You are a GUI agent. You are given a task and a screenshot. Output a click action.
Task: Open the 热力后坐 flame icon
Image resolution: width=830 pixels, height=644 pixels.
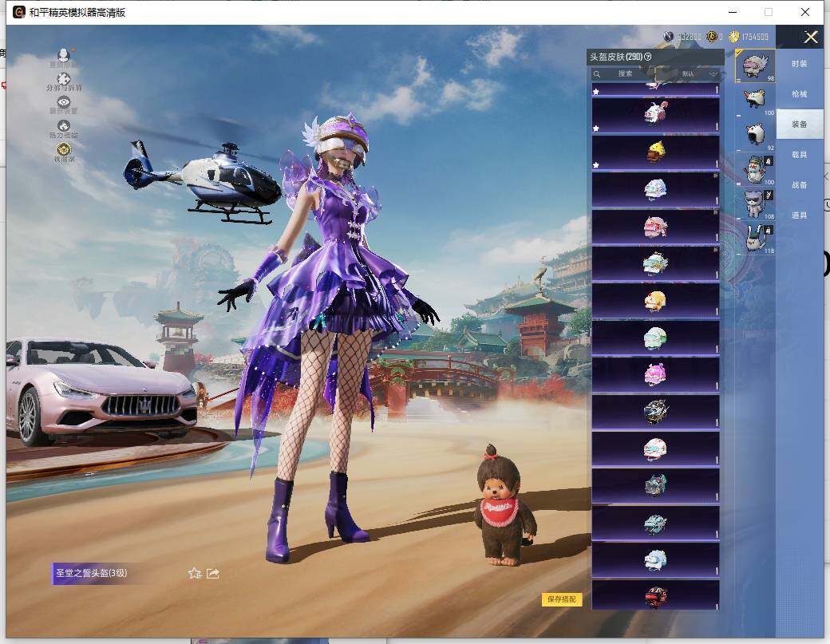click(x=64, y=126)
